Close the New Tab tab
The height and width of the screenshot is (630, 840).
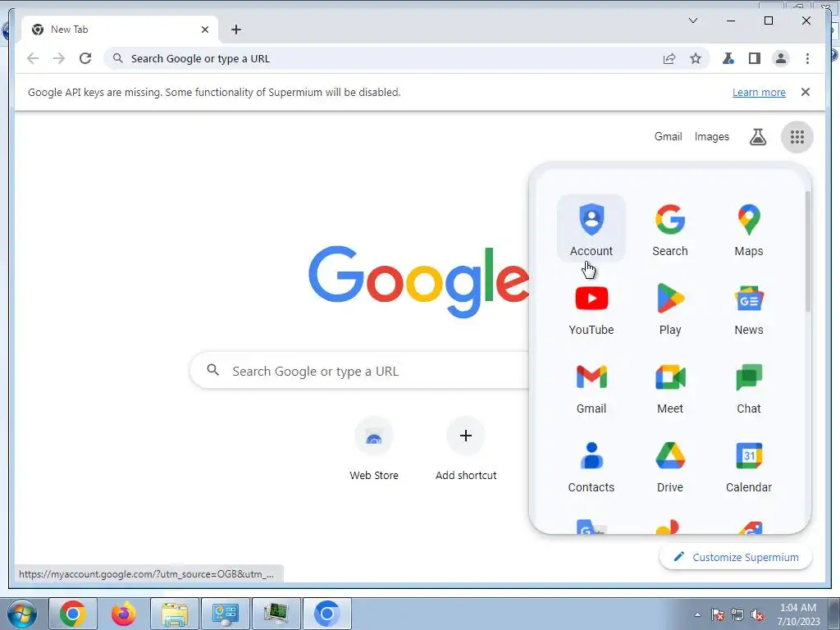click(204, 30)
